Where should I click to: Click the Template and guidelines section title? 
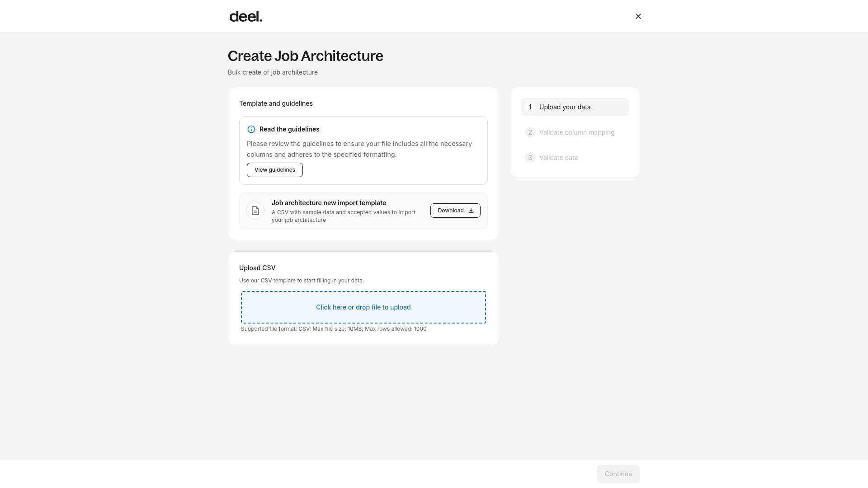tap(276, 103)
